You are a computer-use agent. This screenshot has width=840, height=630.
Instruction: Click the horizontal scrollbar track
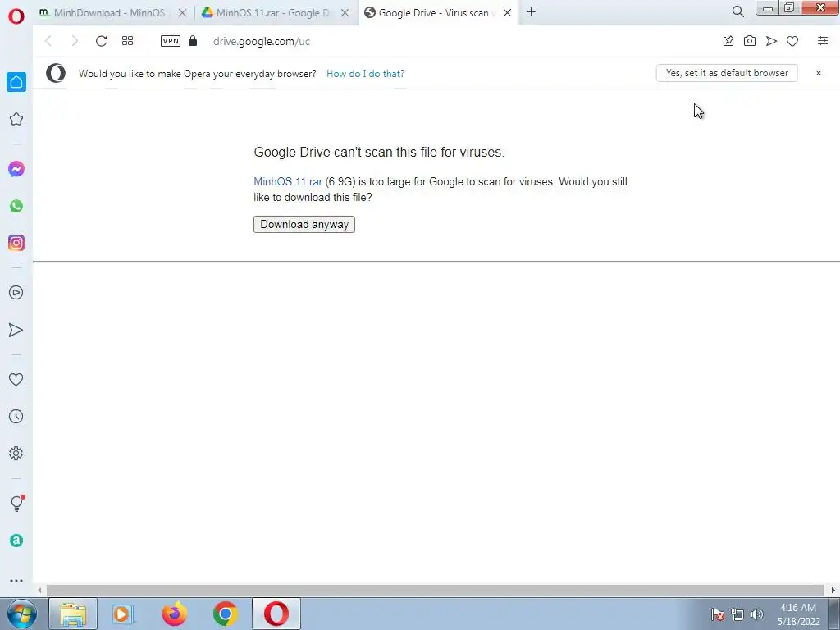(x=435, y=591)
